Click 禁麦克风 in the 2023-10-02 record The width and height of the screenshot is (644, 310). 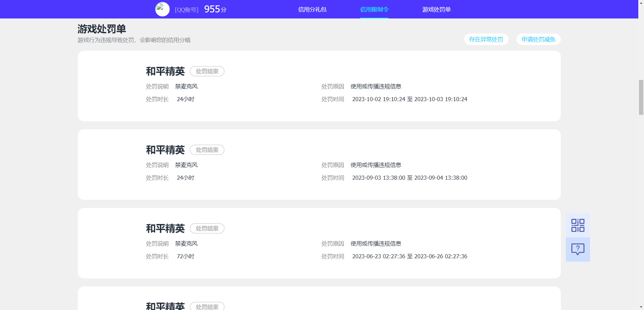(x=186, y=86)
